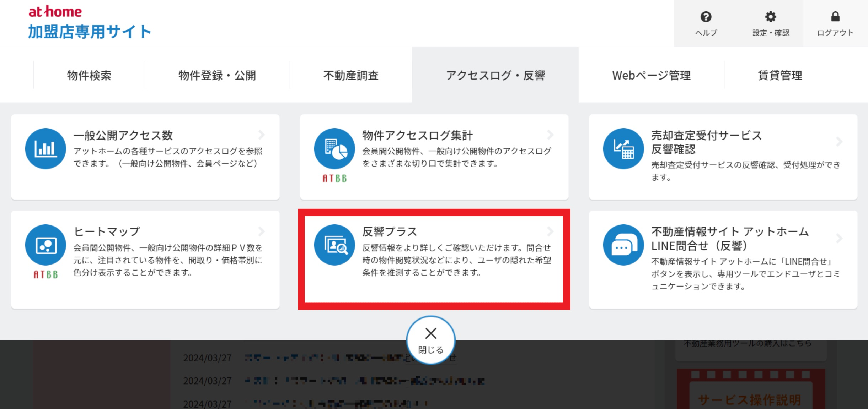
Task: Click the 閉じる label text
Action: (x=431, y=350)
